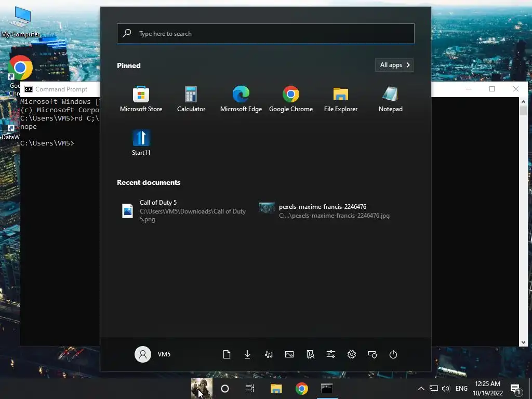Open the notification center icon
This screenshot has height=399, width=532.
[515, 389]
